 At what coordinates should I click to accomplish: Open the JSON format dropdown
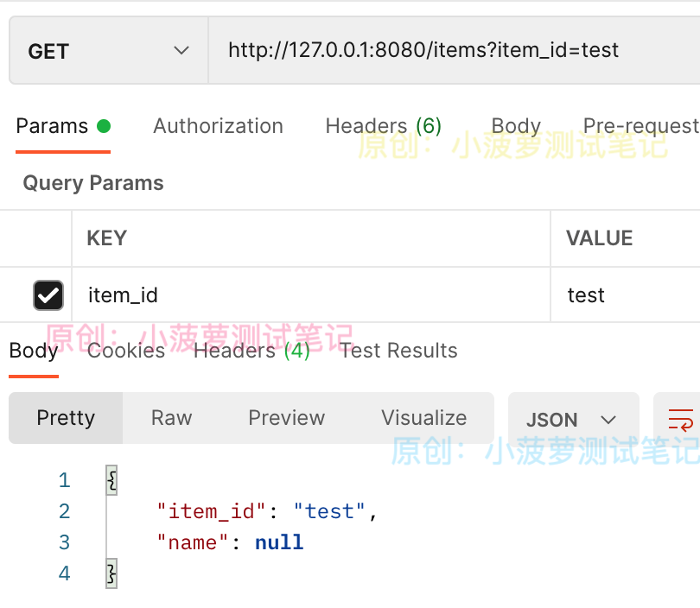pos(574,419)
